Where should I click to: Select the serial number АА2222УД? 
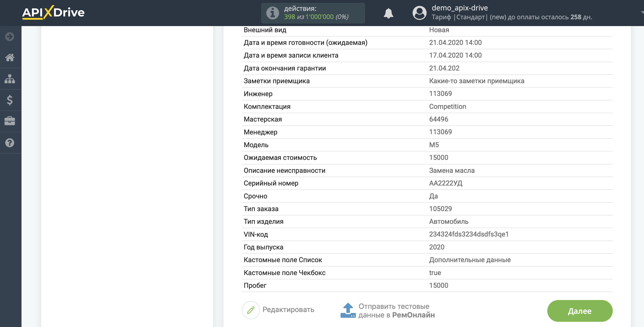[446, 183]
